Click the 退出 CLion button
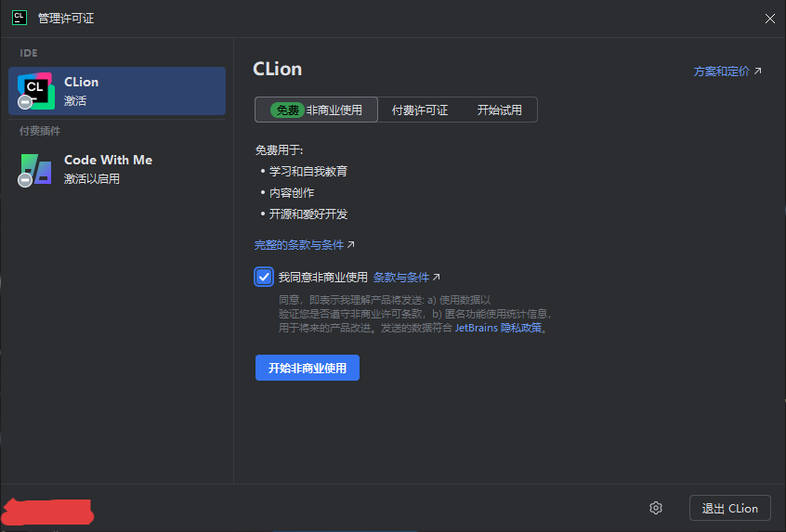Image resolution: width=786 pixels, height=532 pixels. click(x=730, y=508)
